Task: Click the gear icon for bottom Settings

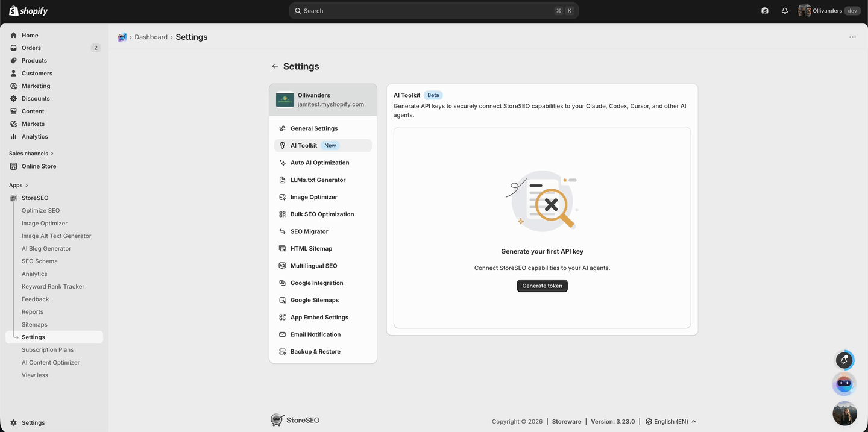Action: point(14,422)
